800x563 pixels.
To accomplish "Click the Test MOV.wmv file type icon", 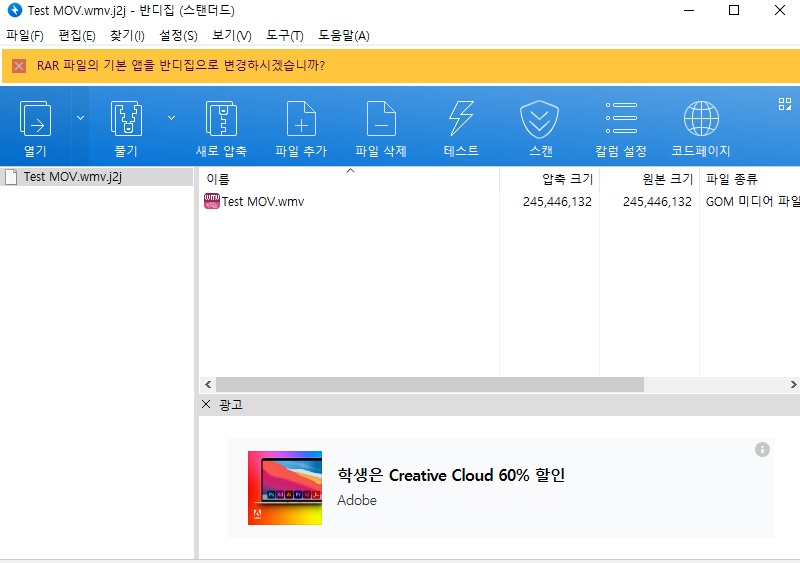I will click(x=212, y=201).
